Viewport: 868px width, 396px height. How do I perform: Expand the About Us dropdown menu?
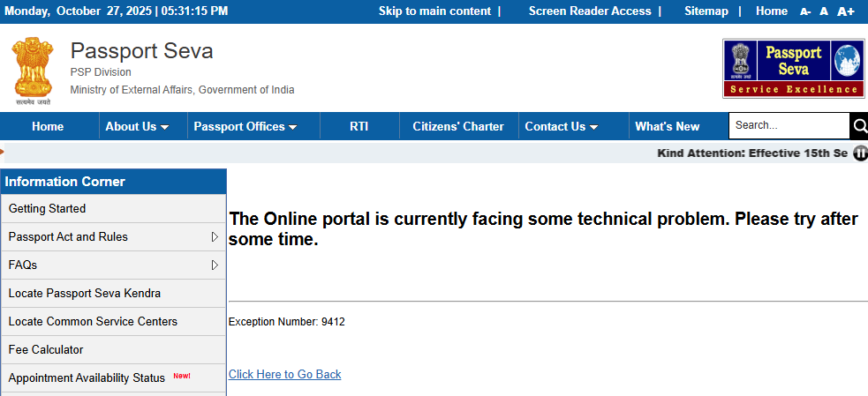click(x=137, y=127)
